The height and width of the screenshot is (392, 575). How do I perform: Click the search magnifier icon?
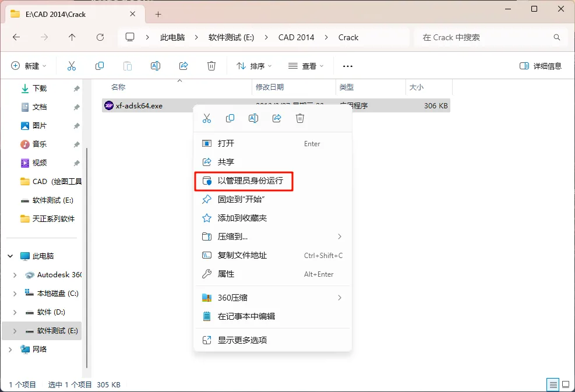pos(557,37)
